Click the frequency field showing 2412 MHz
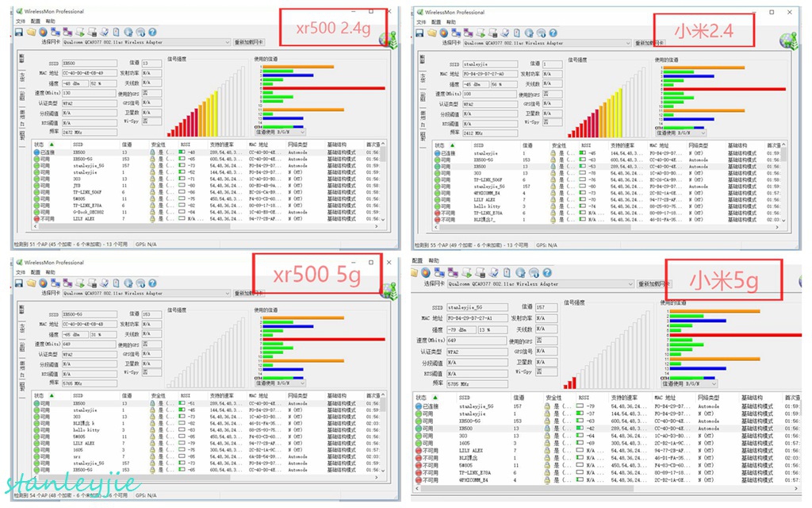 [x=490, y=133]
